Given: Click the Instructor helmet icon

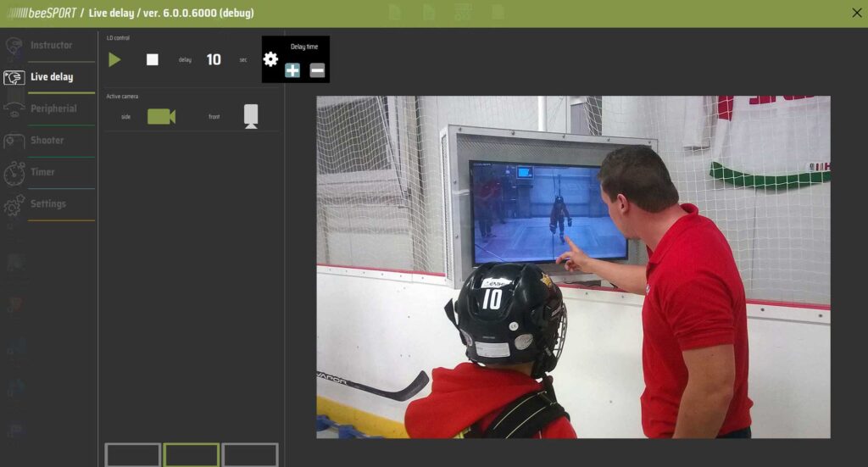Looking at the screenshot, I should [14, 46].
